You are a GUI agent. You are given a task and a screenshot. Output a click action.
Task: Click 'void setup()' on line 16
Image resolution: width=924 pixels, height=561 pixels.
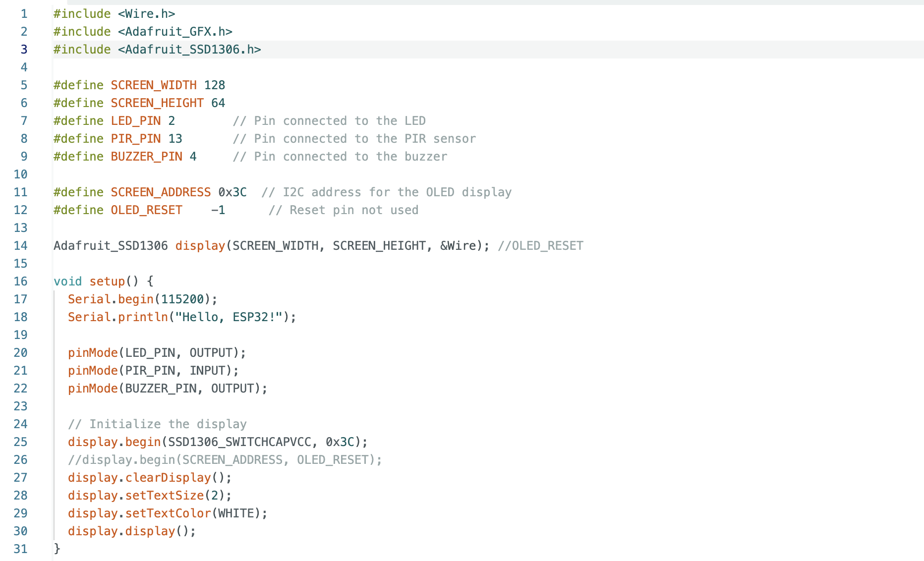[x=96, y=281]
